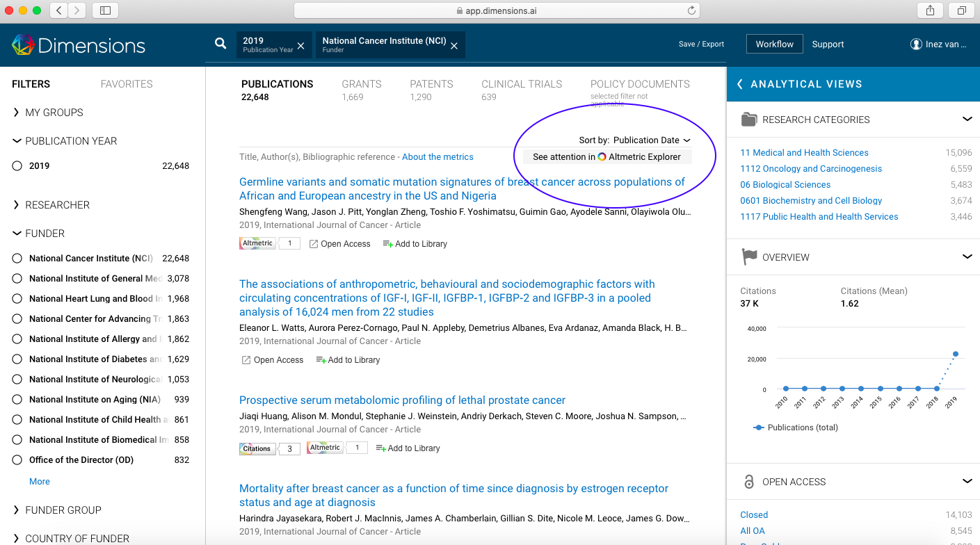Click the Save / Export button
980x545 pixels.
click(701, 44)
